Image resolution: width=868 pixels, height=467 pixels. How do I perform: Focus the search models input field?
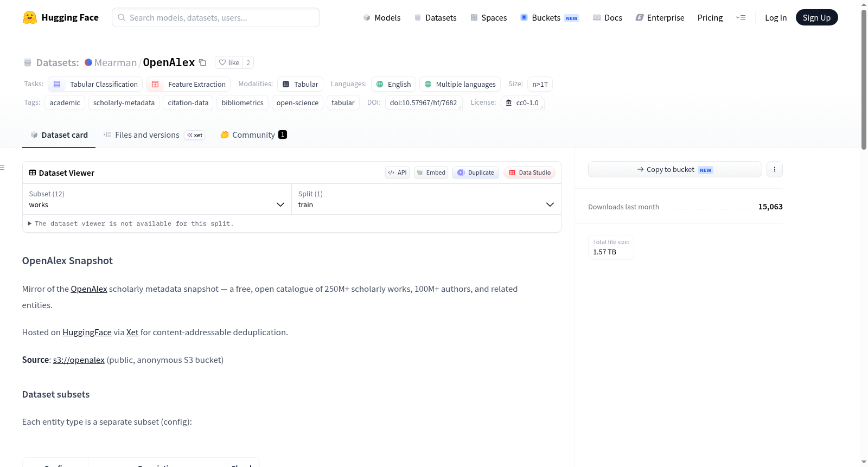216,17
